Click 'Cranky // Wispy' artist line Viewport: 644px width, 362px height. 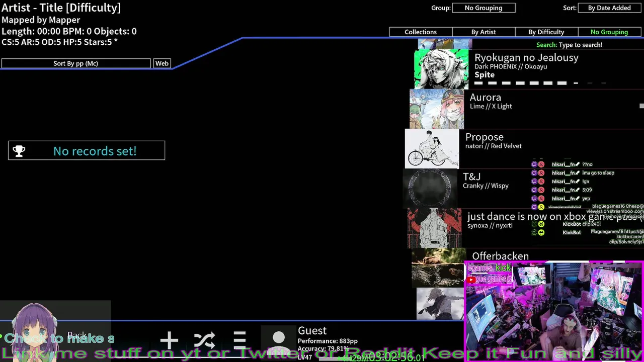coord(486,186)
